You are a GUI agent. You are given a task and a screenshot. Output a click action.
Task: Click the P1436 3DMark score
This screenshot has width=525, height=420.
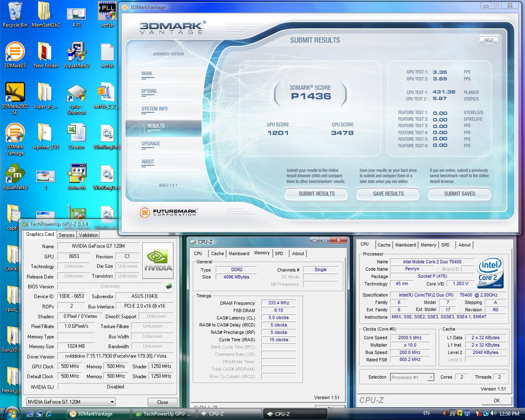[311, 96]
